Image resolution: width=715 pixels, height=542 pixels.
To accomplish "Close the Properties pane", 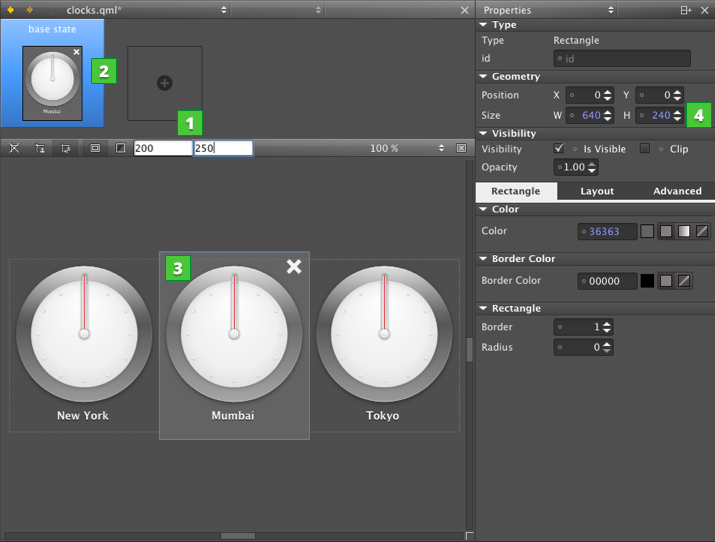I will 705,10.
